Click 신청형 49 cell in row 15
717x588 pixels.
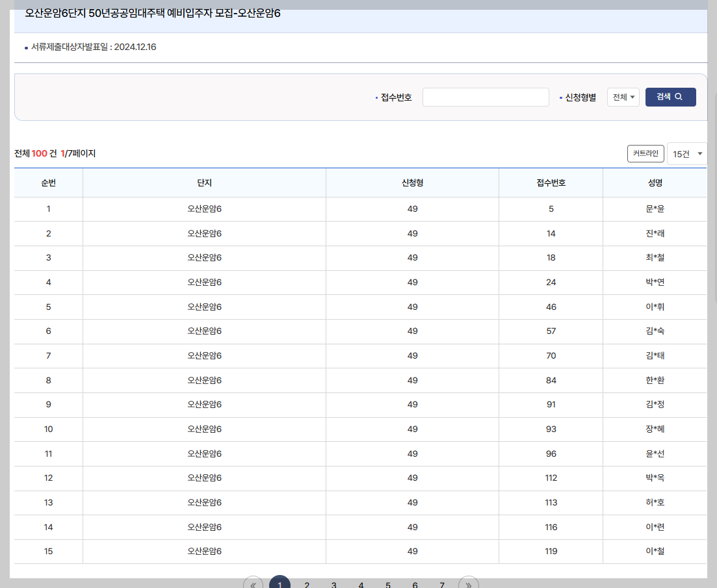coord(413,552)
